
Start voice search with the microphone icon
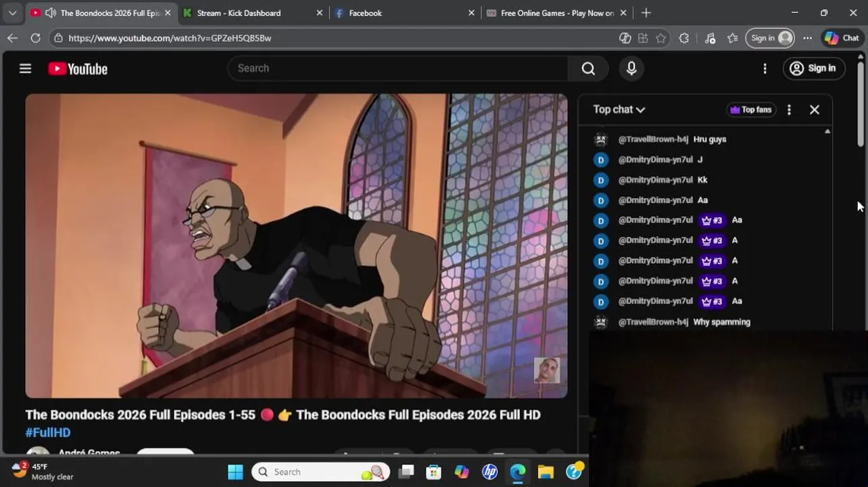point(631,68)
